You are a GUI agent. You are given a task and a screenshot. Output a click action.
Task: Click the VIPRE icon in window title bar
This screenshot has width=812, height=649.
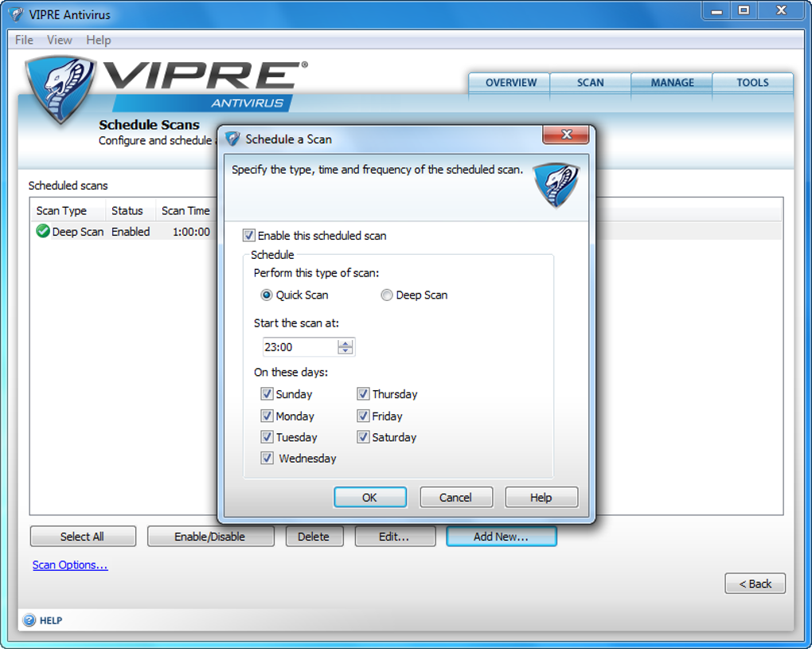tap(16, 14)
